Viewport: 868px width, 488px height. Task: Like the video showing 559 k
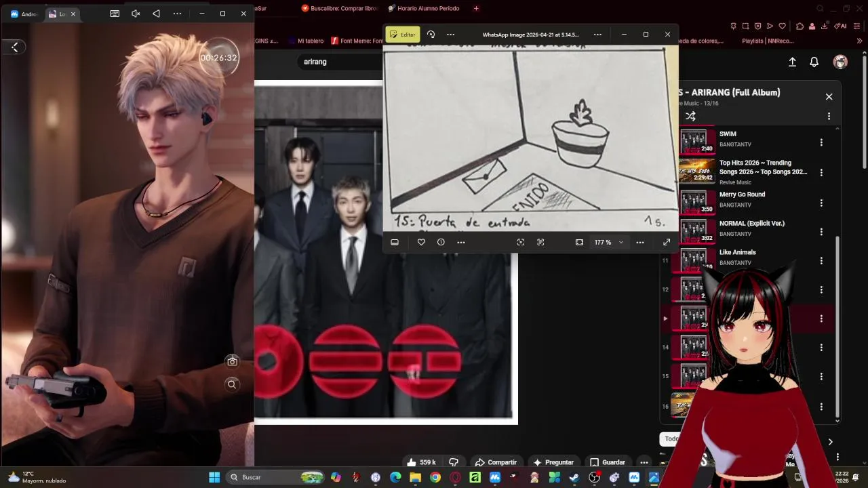[421, 462]
